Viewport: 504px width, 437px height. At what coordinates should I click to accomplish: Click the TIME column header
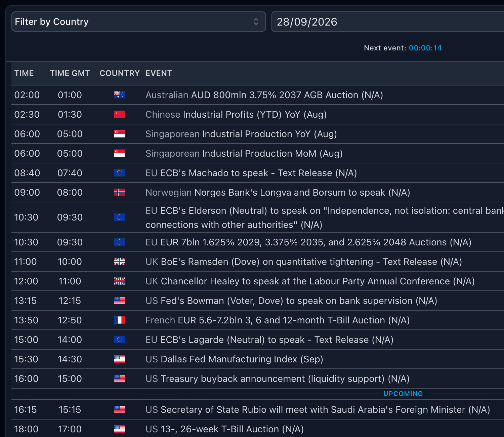[x=24, y=73]
